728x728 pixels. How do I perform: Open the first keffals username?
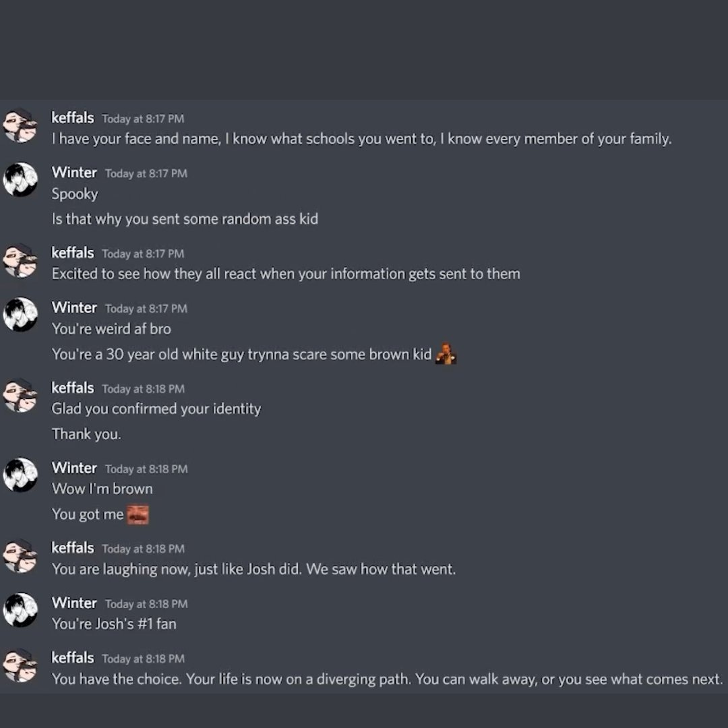[72, 118]
